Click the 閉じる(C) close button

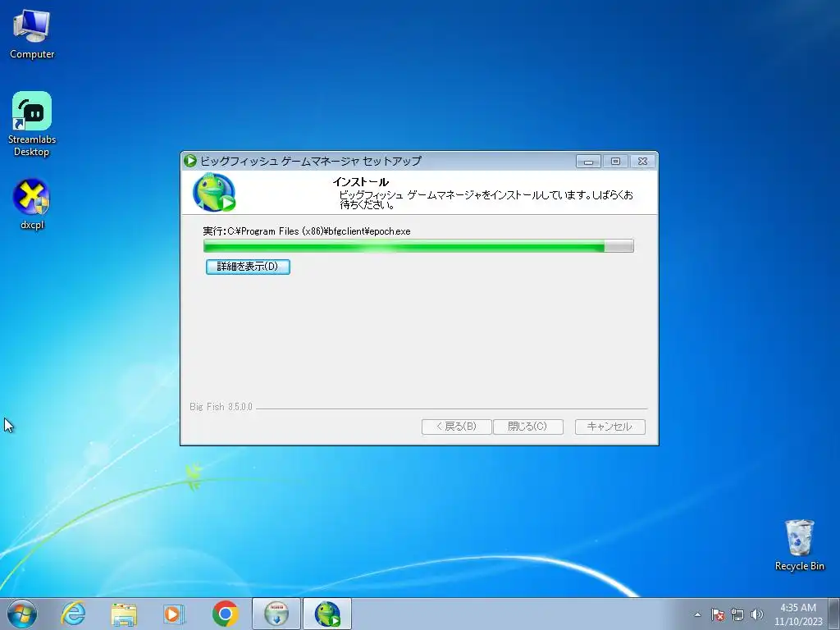pos(527,427)
